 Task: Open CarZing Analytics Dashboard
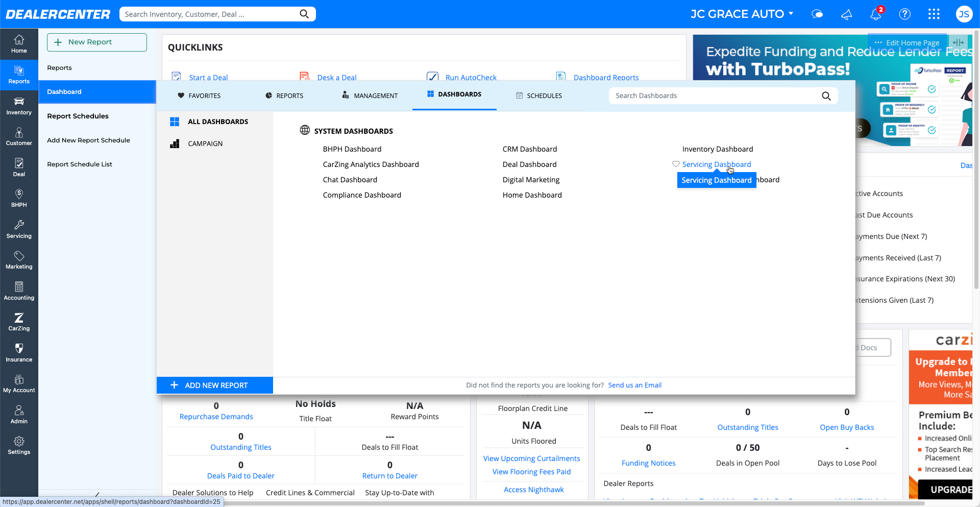tap(371, 164)
